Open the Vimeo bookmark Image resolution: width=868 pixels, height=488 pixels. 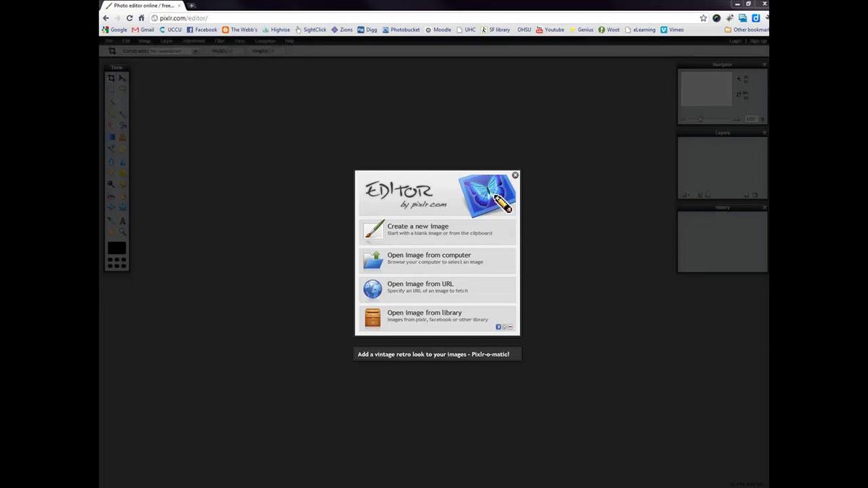point(672,30)
